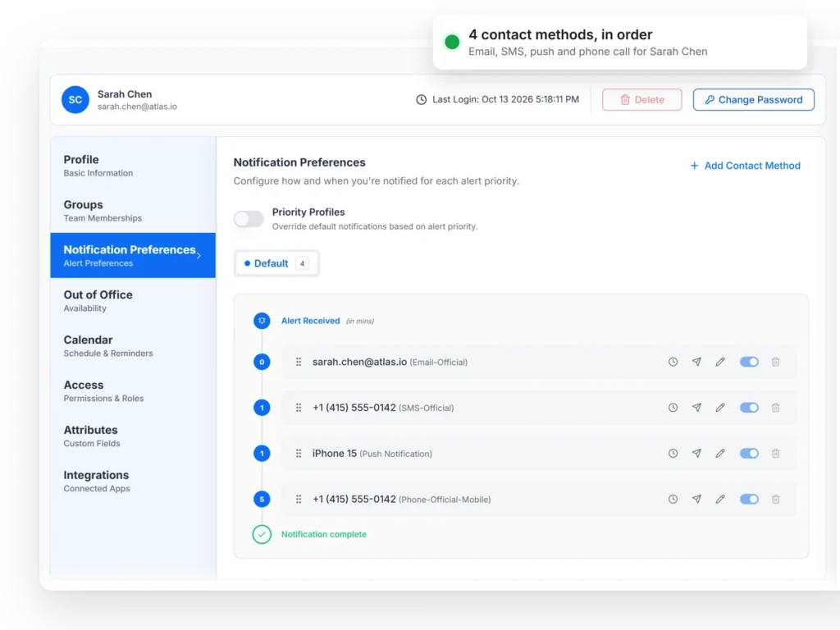The width and height of the screenshot is (840, 630).
Task: Click the SC user avatar
Action: tap(75, 99)
